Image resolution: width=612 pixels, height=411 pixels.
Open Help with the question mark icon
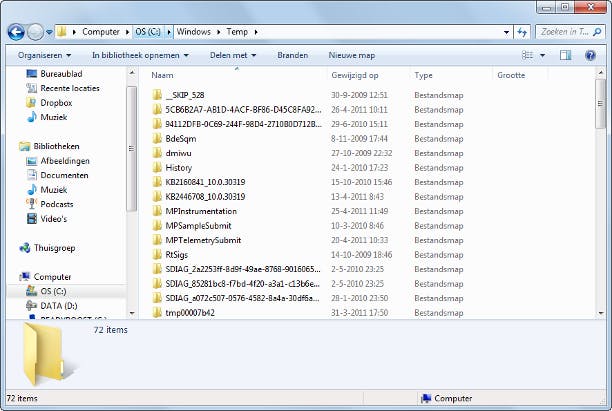click(590, 55)
